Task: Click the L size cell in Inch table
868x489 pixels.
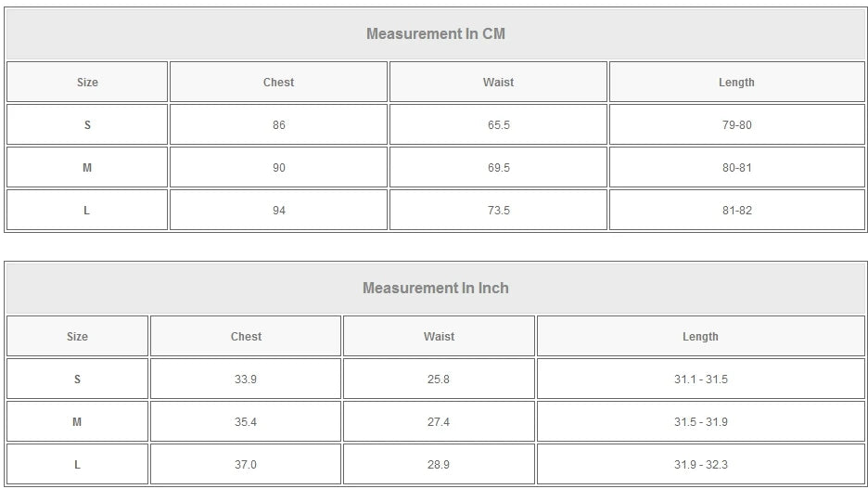Action: 77,465
